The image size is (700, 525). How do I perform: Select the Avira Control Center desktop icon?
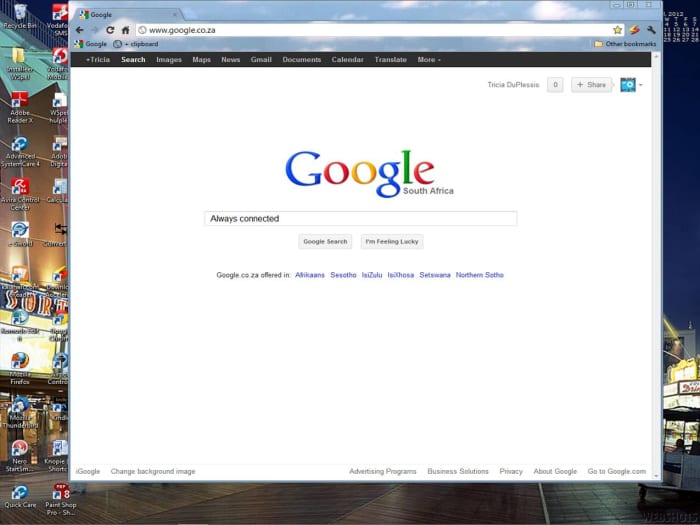[20, 194]
